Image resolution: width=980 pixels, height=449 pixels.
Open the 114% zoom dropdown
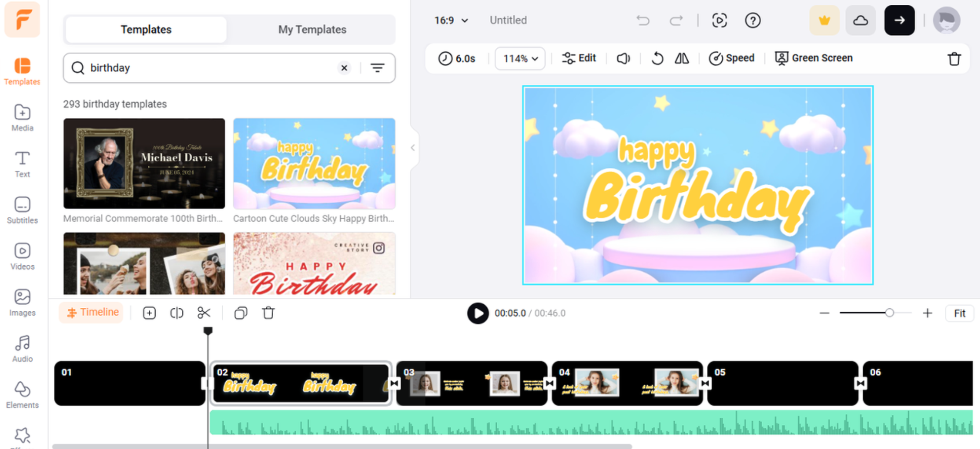pyautogui.click(x=520, y=58)
